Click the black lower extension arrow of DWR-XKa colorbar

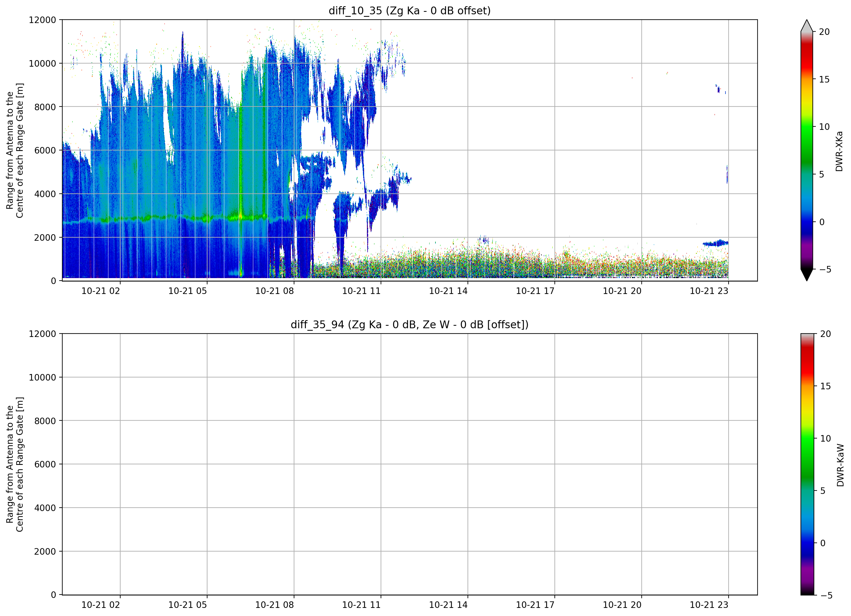807,275
